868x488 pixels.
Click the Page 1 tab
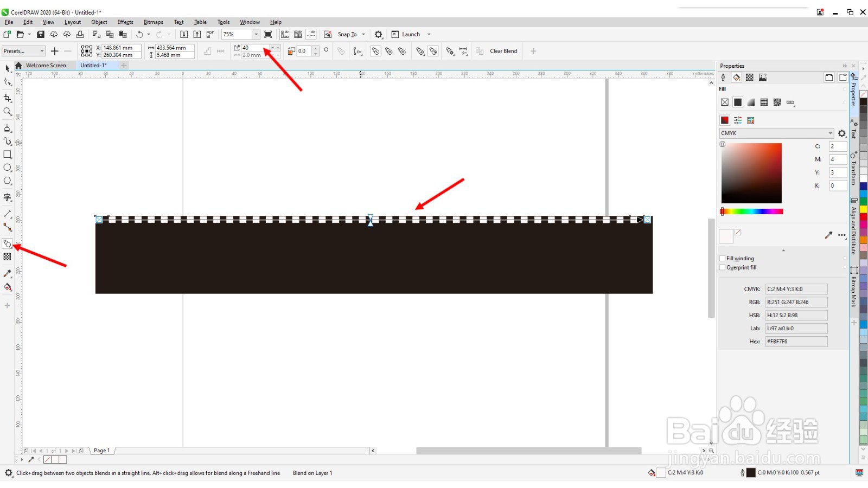pyautogui.click(x=102, y=451)
